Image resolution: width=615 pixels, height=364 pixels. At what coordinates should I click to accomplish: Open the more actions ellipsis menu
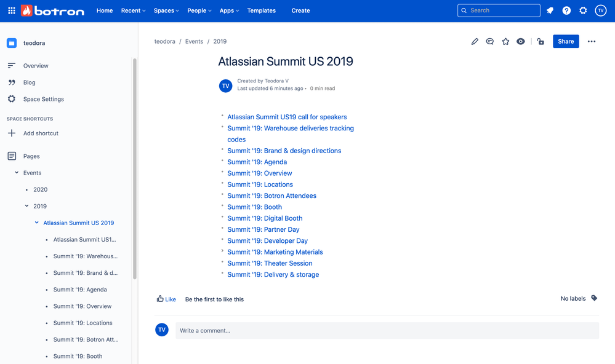[x=592, y=42]
